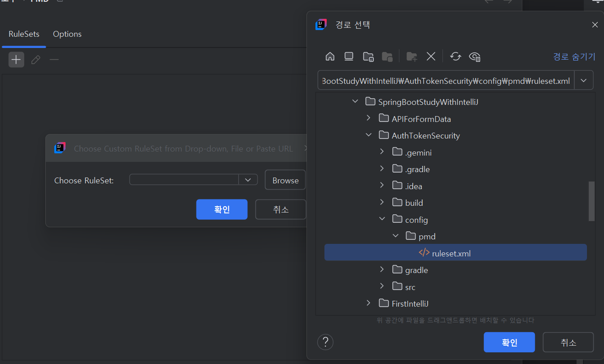This screenshot has height=364, width=604.
Task: Expand the APIForFormData folder
Action: click(x=368, y=118)
